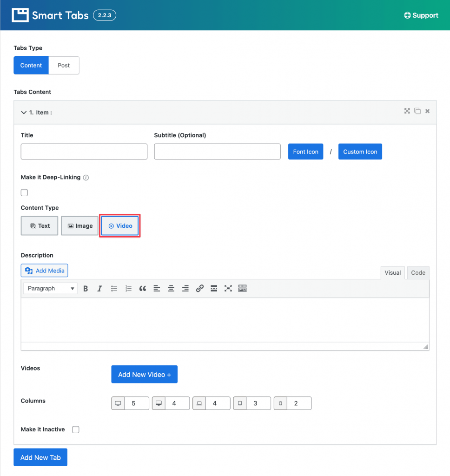Viewport: 450px width, 476px height.
Task: Click the Add New Video + button
Action: tap(144, 374)
